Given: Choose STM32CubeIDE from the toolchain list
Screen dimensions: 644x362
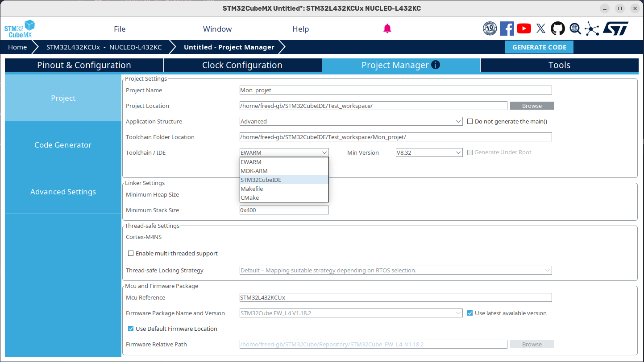Looking at the screenshot, I should 284,180.
